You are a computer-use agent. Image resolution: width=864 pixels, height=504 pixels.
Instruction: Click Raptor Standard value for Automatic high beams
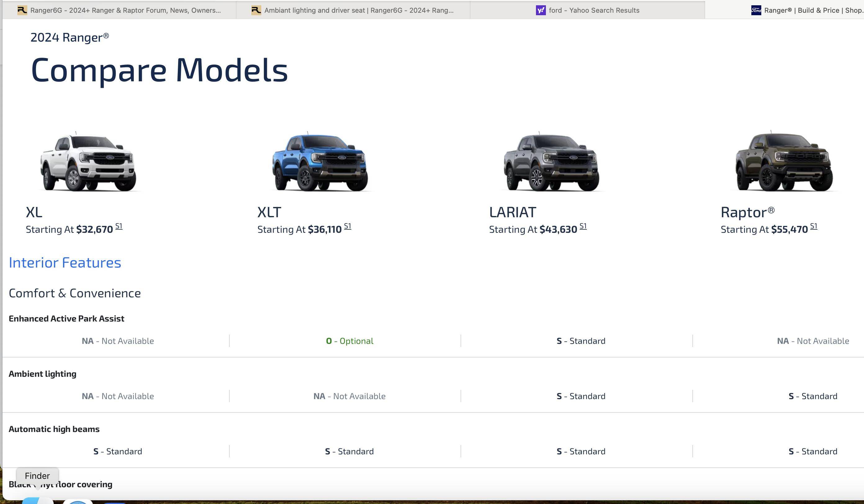coord(813,452)
